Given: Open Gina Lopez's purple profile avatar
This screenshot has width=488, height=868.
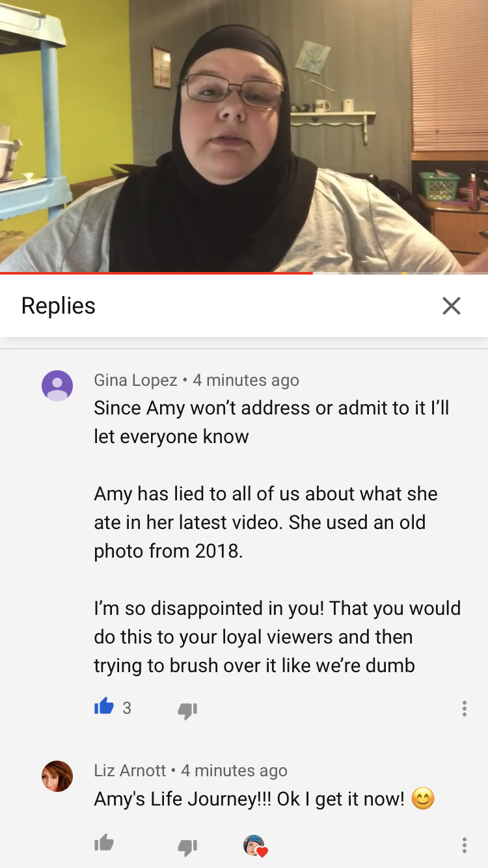Looking at the screenshot, I should [57, 386].
